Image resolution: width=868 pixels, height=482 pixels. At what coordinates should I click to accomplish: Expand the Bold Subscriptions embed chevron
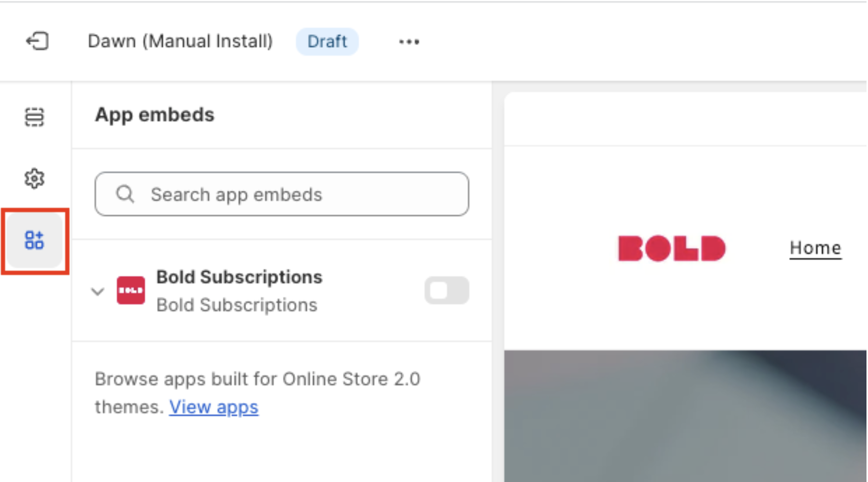click(x=98, y=291)
